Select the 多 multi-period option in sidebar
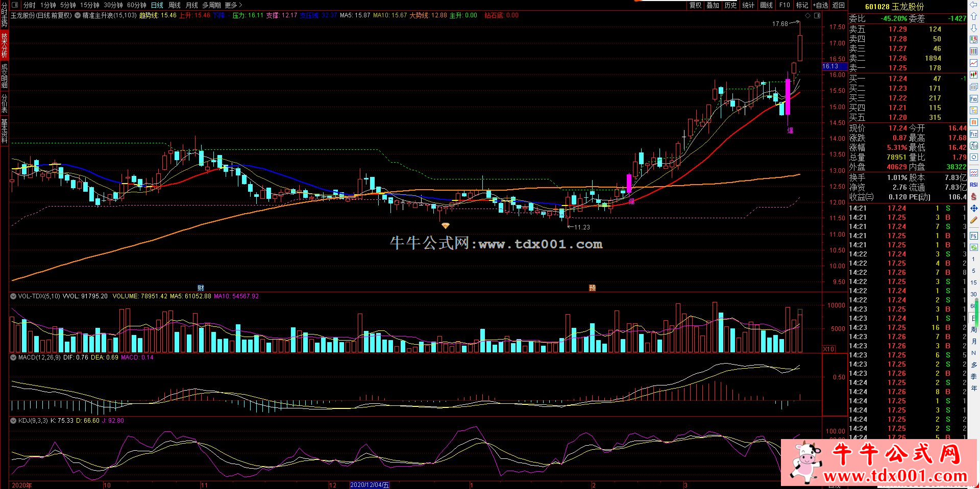 point(974,365)
